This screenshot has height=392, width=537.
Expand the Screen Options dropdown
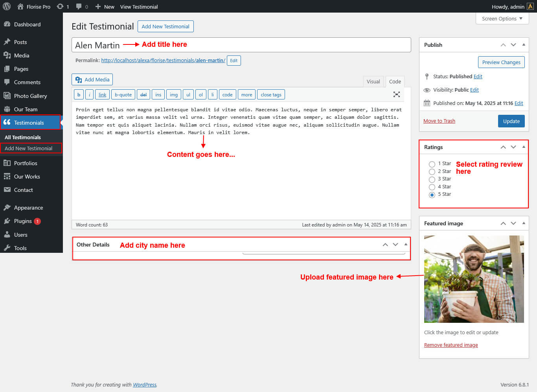[x=502, y=18]
